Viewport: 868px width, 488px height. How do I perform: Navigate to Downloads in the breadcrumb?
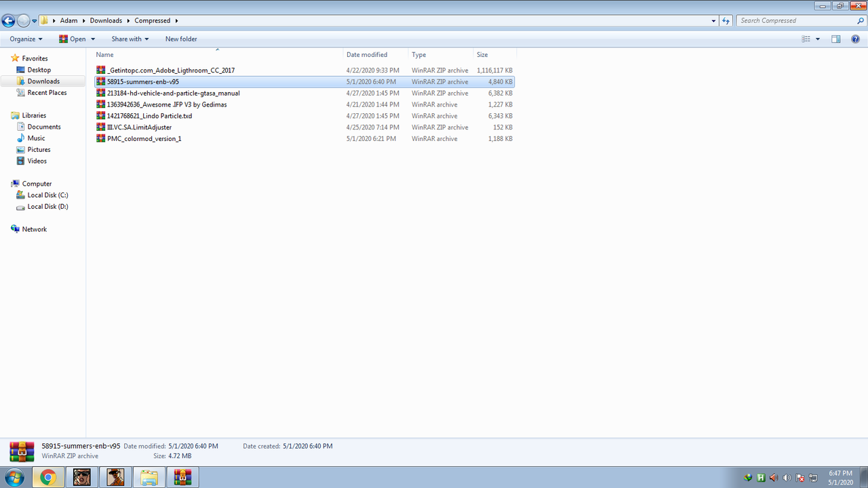106,21
